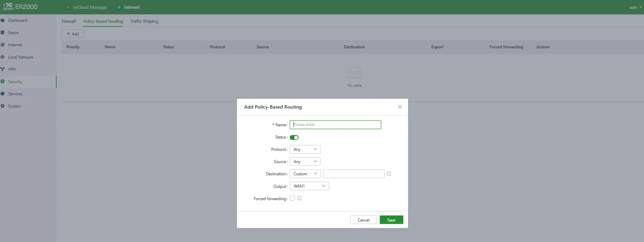The width and height of the screenshot is (644, 242).
Task: Open the Source dropdown
Action: [305, 162]
